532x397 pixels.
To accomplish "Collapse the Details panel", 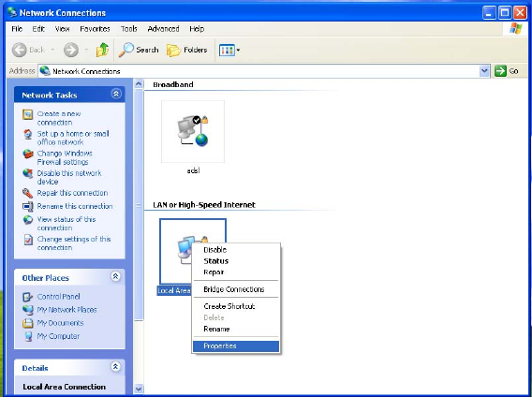I will pos(116,367).
